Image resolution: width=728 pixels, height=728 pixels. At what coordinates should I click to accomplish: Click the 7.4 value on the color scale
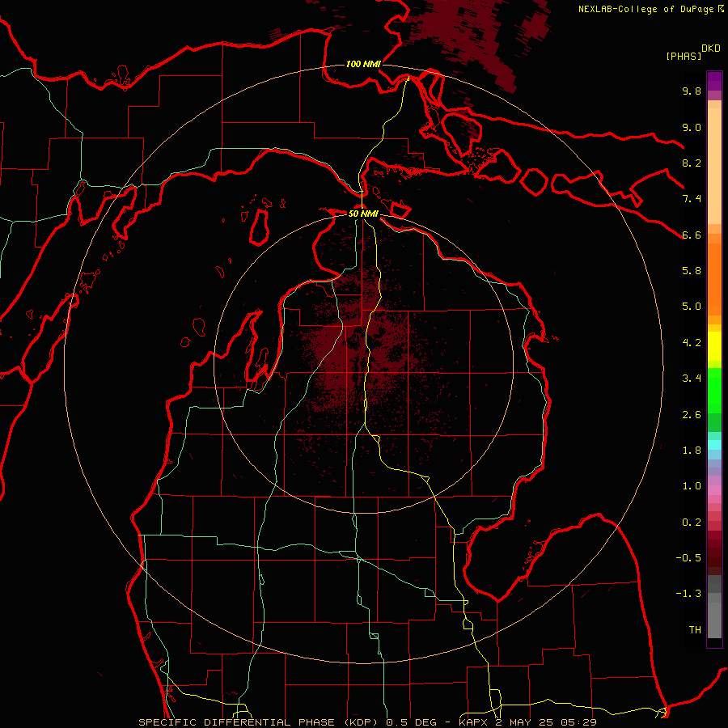(692, 199)
